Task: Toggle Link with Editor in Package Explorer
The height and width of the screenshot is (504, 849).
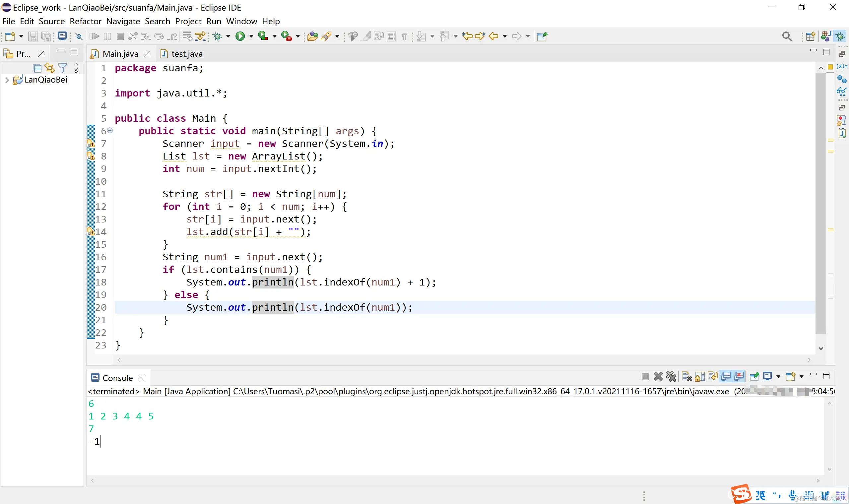Action: click(50, 68)
